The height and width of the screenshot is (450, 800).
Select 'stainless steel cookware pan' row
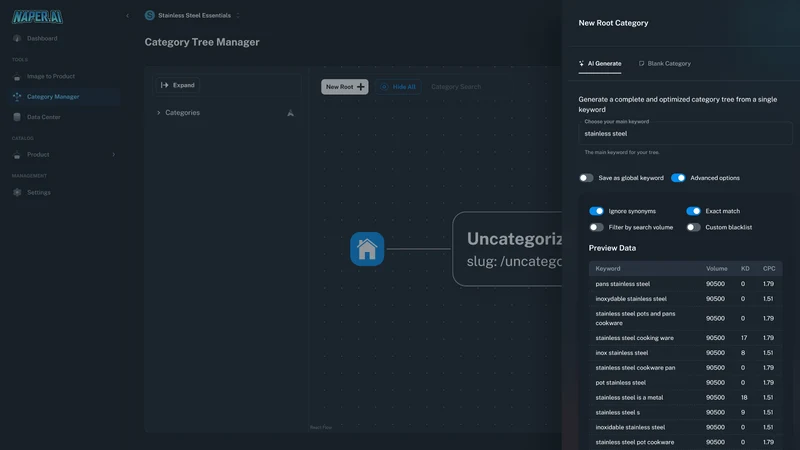(685, 367)
